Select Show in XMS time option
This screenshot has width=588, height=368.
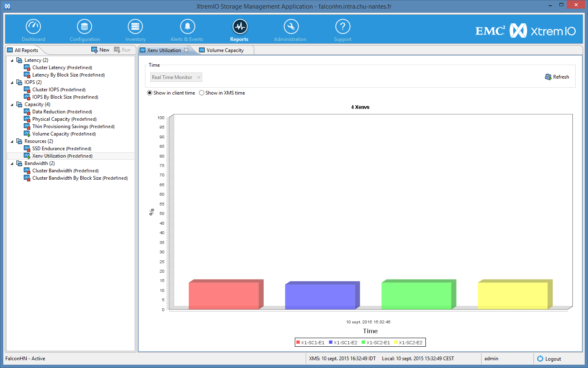(201, 93)
